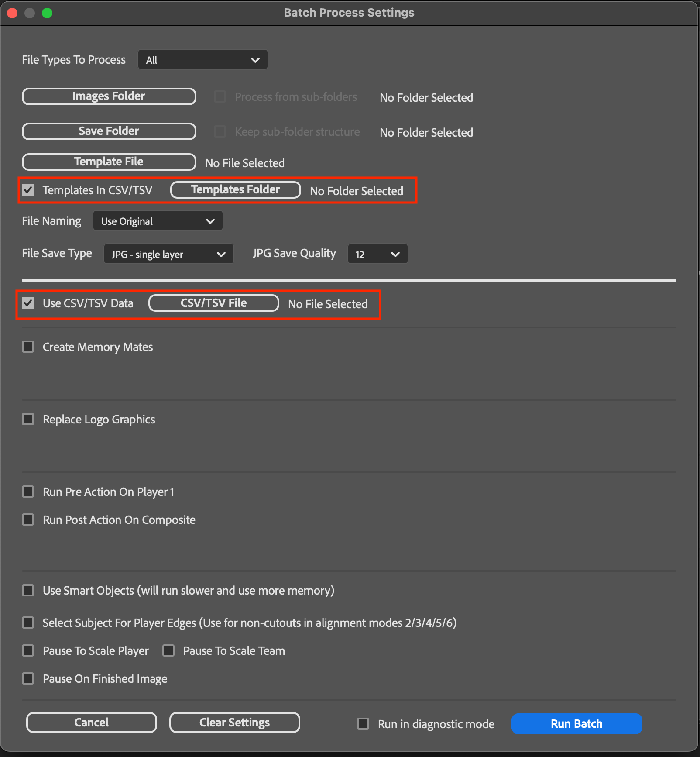
Task: Enable the Use Smart Objects checkbox
Action: point(28,591)
